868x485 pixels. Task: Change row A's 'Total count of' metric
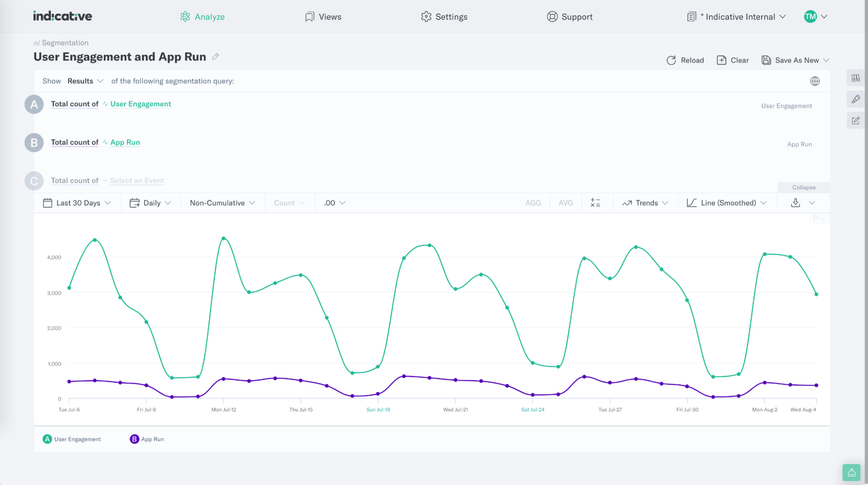pos(75,104)
